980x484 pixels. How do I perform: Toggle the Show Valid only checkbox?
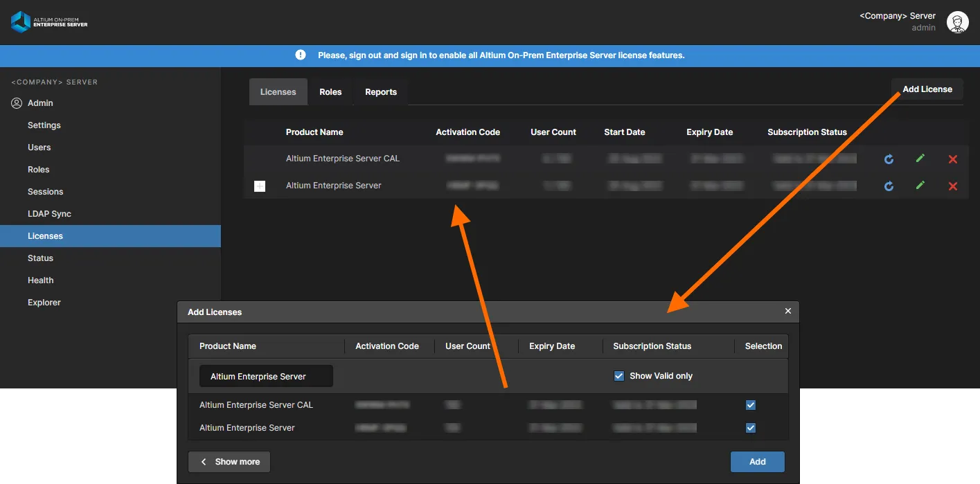pos(619,376)
